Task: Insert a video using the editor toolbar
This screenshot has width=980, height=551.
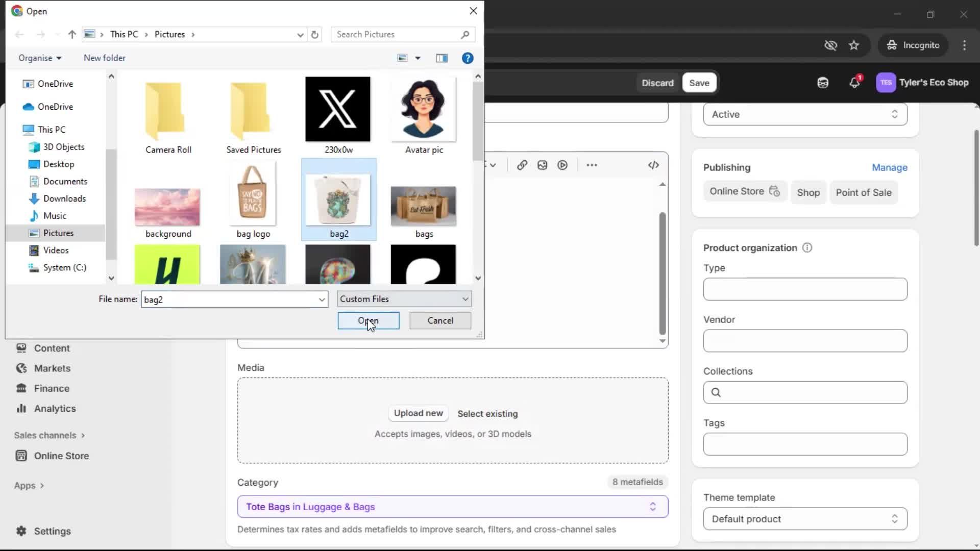Action: [x=562, y=165]
